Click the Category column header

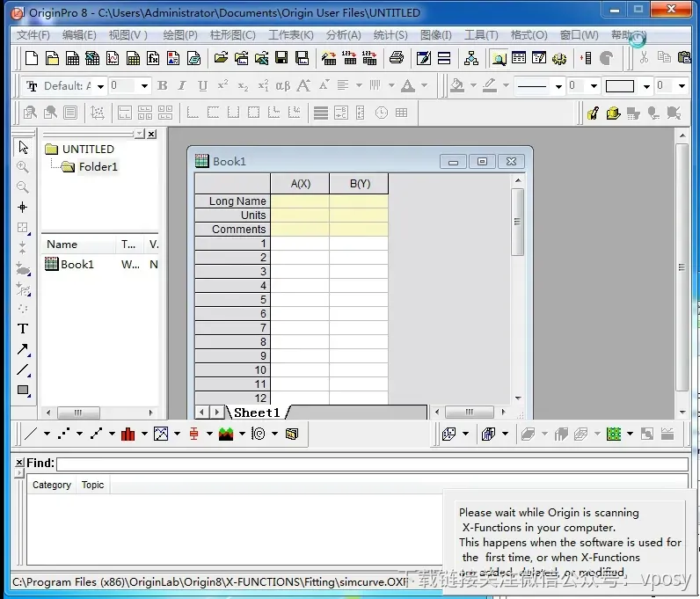[x=52, y=485]
